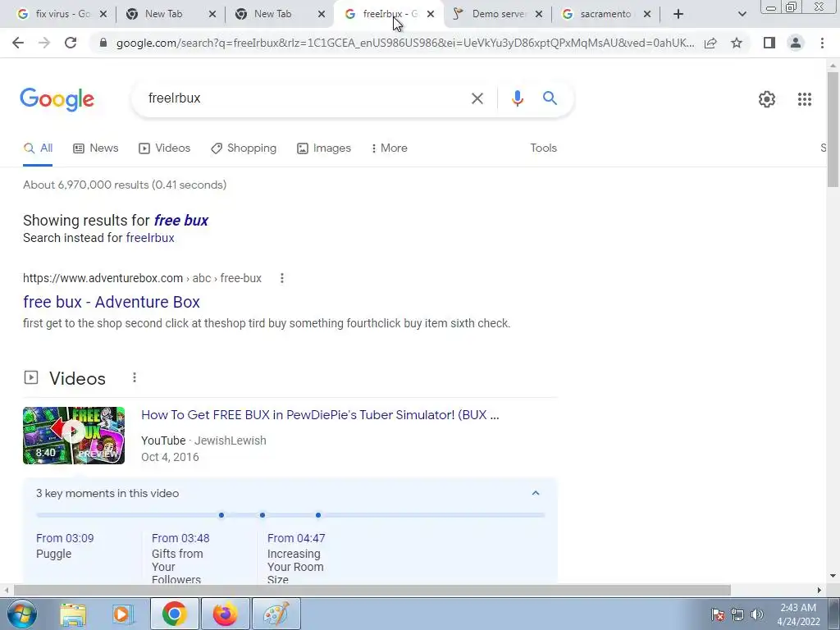Viewport: 840px width, 630px height.
Task: Open Google quick settings gear
Action: tap(767, 99)
